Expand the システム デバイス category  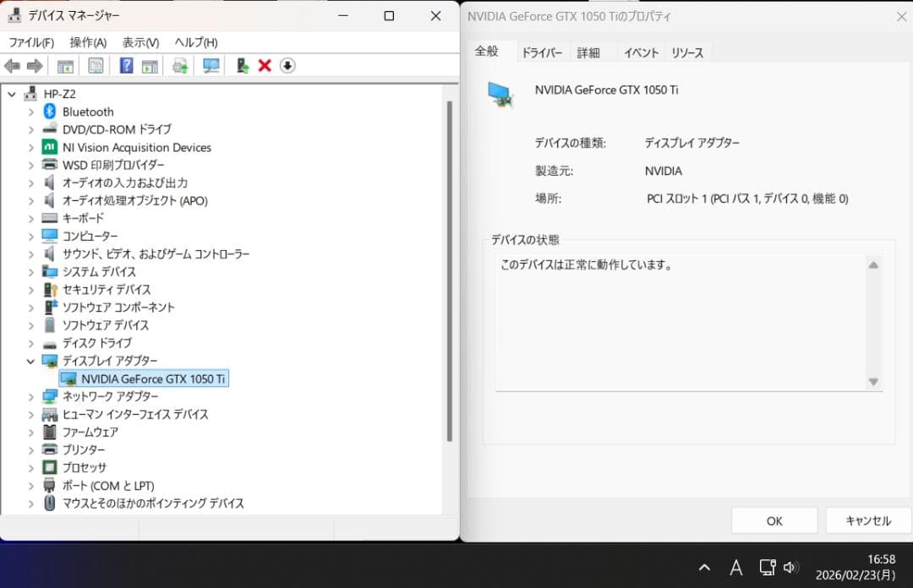pyautogui.click(x=31, y=272)
